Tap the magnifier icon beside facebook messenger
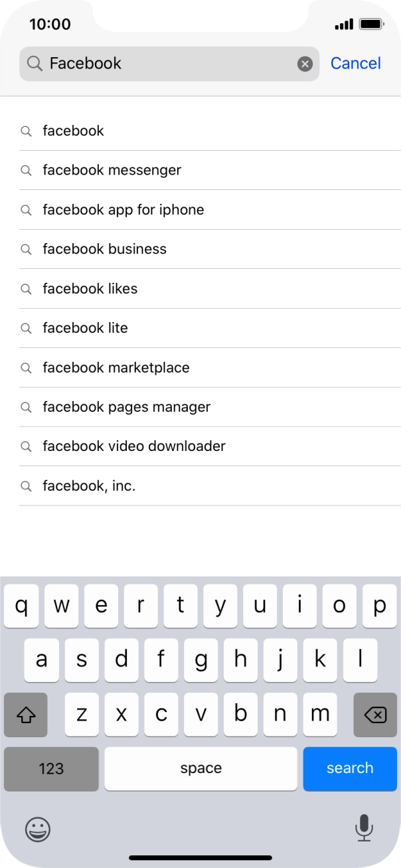 [x=27, y=170]
